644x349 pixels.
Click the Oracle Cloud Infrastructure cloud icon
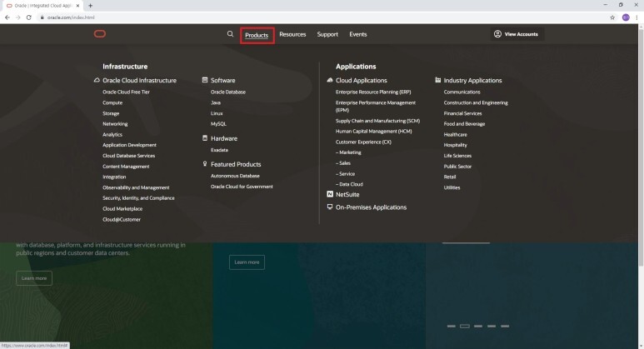coord(97,80)
